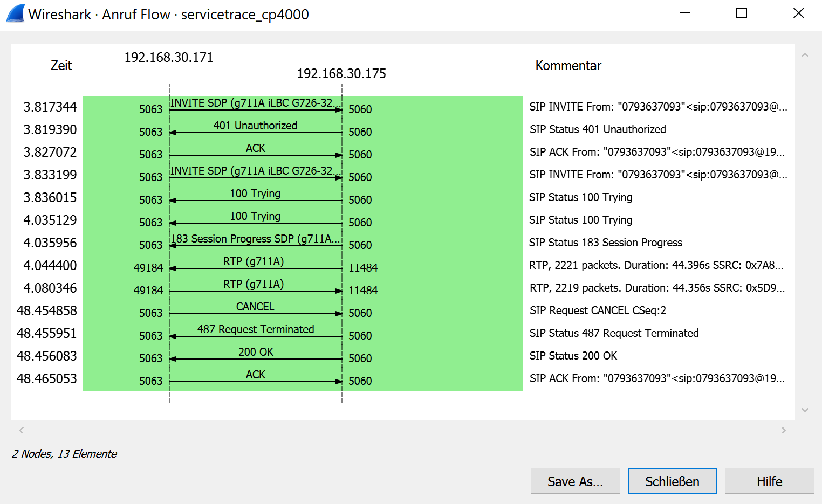Click comment SIP Request CANCEL CSeq:2
The image size is (822, 504).
click(598, 310)
